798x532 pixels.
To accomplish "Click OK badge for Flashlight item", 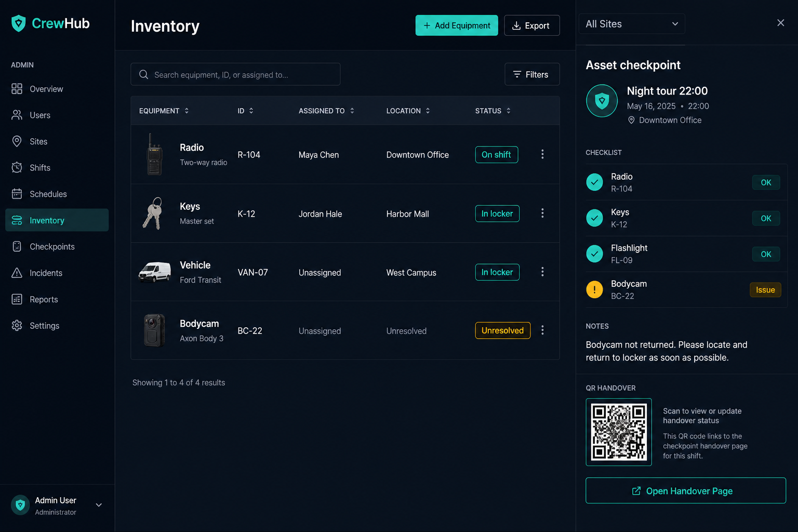I will coord(766,254).
